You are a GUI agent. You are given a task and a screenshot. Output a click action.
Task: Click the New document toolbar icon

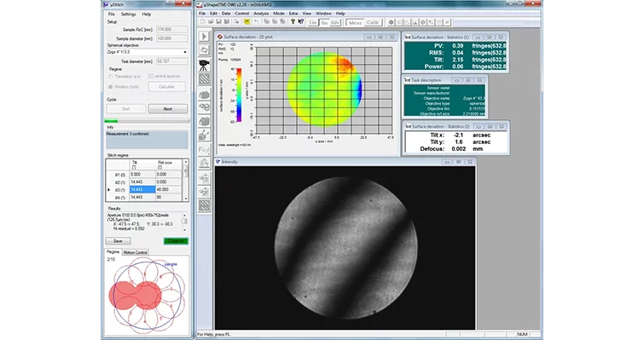point(202,22)
